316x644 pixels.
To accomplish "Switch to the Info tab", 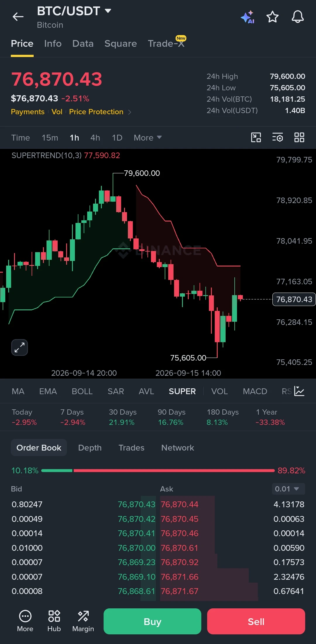I will click(53, 44).
